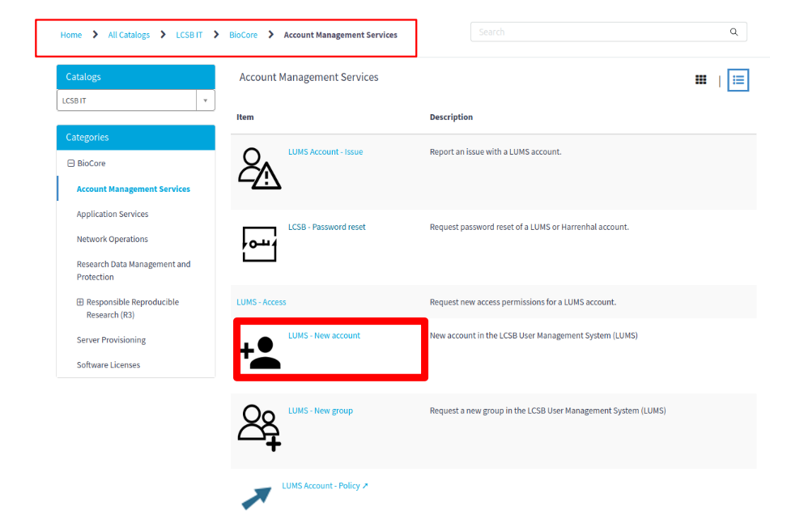787x532 pixels.
Task: Open the Software Licenses category
Action: 108,365
